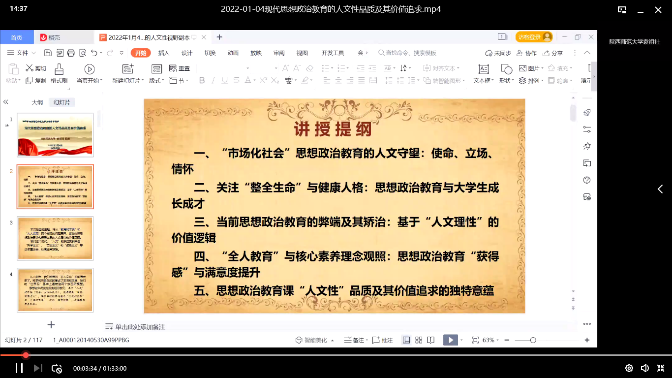Click the orange login button

click(534, 37)
